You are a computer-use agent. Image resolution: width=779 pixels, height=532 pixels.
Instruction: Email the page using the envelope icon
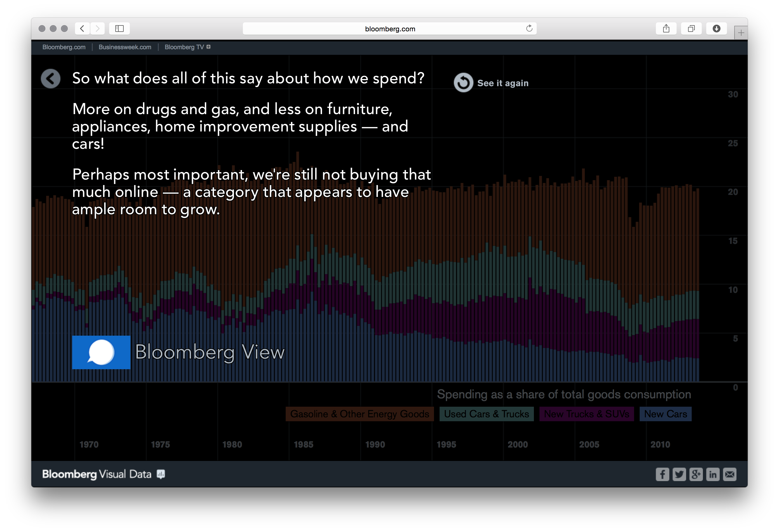(729, 474)
